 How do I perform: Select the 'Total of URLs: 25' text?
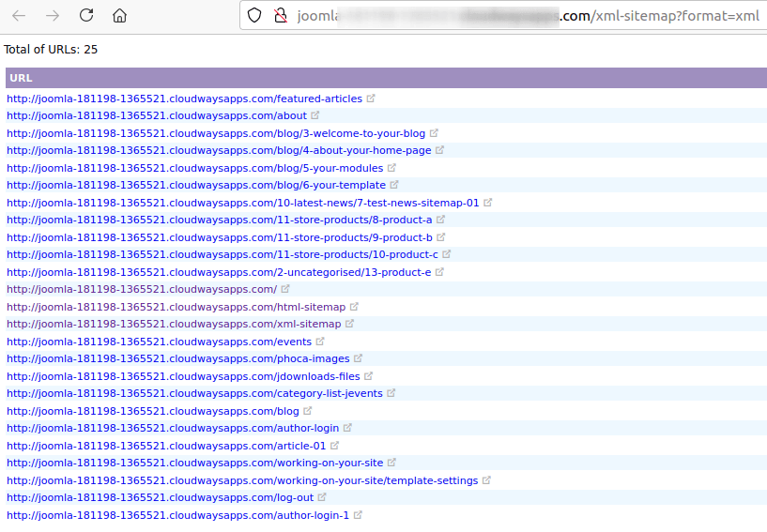coord(51,50)
